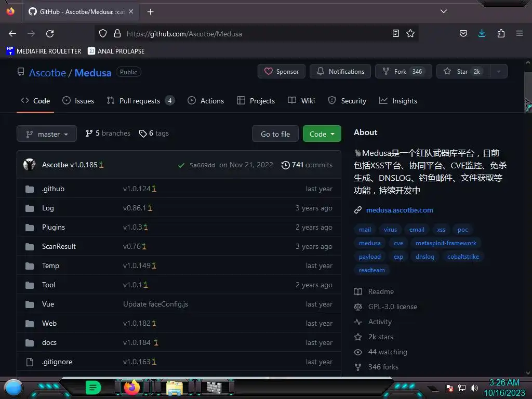Viewport: 532px width, 399px height.
Task: Click the cobaltstrike topic tag
Action: click(463, 257)
